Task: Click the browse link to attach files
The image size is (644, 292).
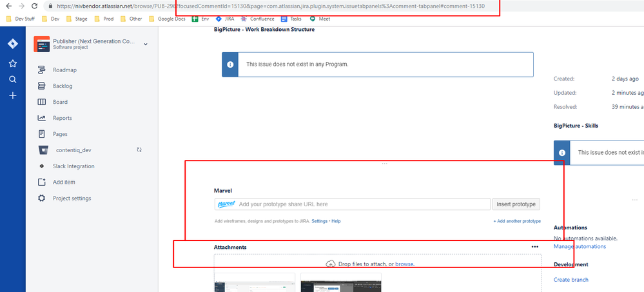Action: click(x=404, y=264)
